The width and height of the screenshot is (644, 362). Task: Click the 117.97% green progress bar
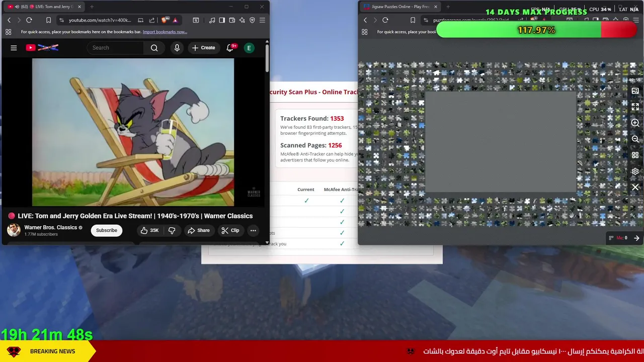pyautogui.click(x=536, y=30)
